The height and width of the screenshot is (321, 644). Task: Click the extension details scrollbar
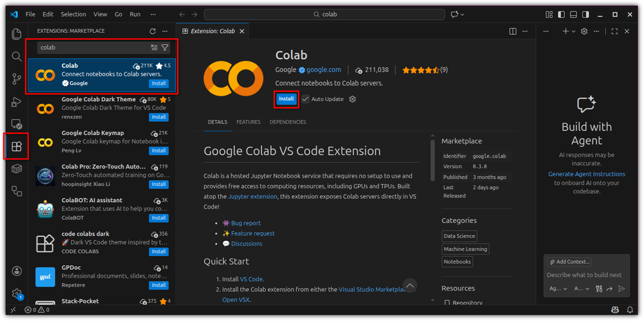433,161
